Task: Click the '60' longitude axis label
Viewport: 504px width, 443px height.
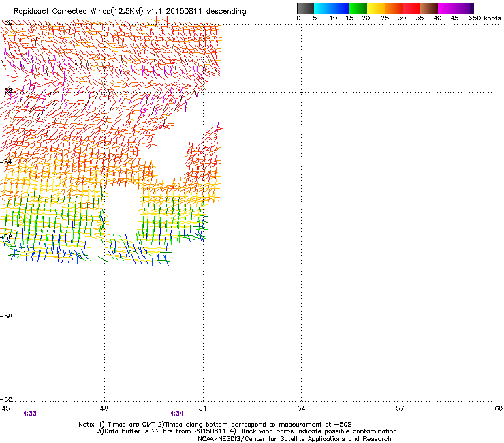Action: (x=499, y=408)
